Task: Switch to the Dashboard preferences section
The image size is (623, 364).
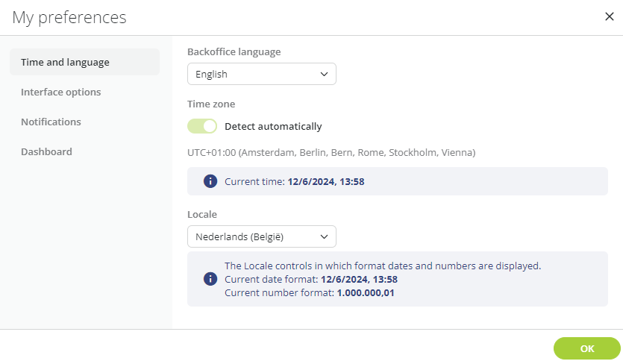Action: 46,151
